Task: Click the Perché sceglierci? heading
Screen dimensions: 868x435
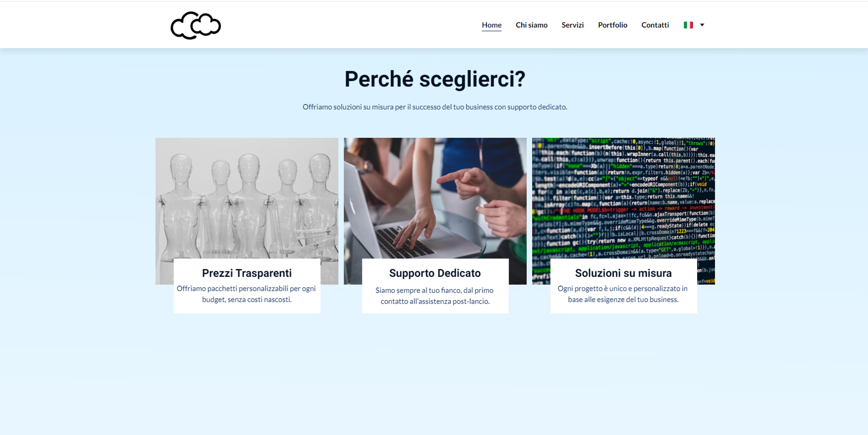Action: tap(435, 79)
